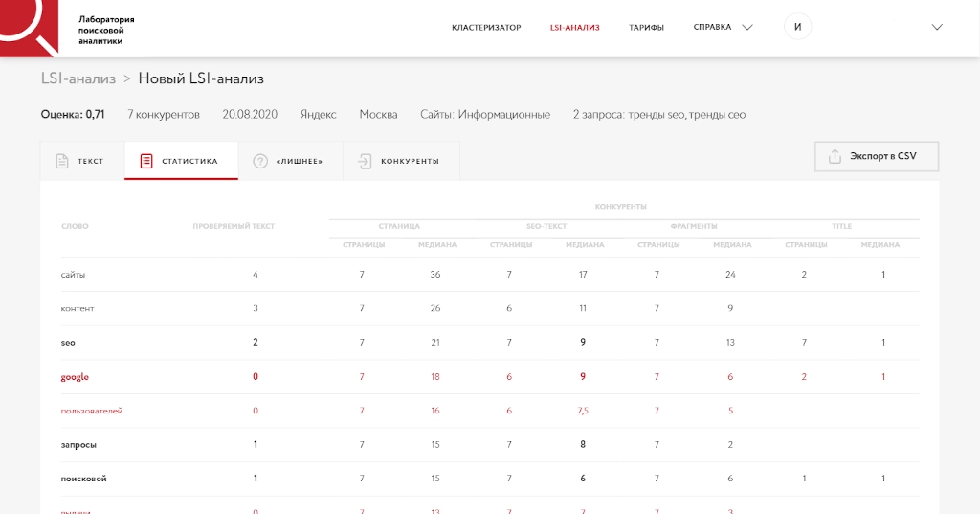Click the Фрагменты group header
This screenshot has width=980, height=514.
click(694, 226)
